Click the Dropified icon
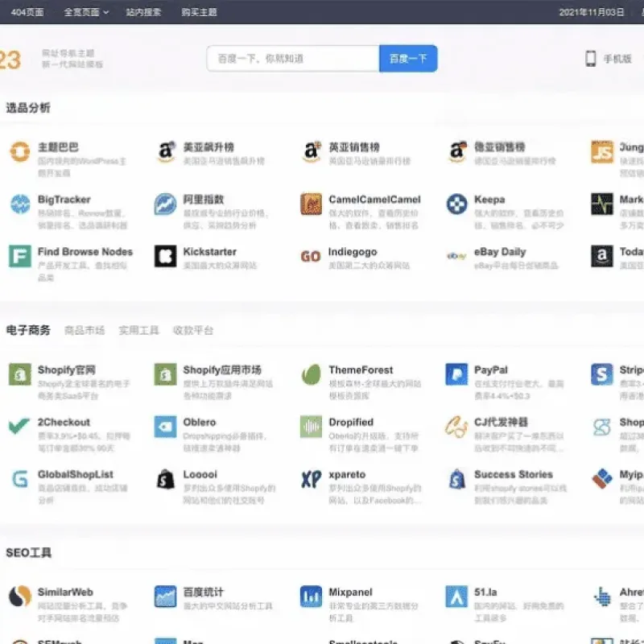Viewport: 644px width, 644px height. tap(312, 427)
